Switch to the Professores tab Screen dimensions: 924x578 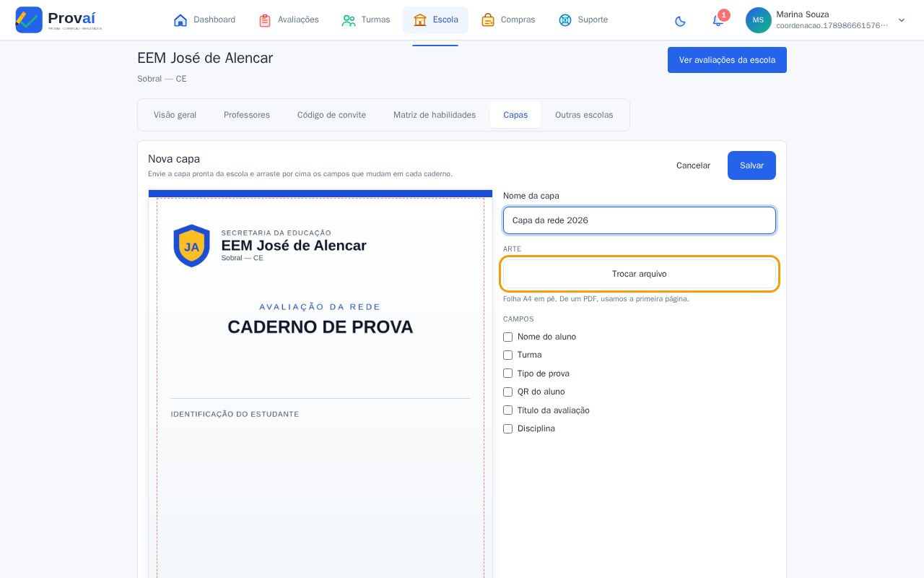247,115
